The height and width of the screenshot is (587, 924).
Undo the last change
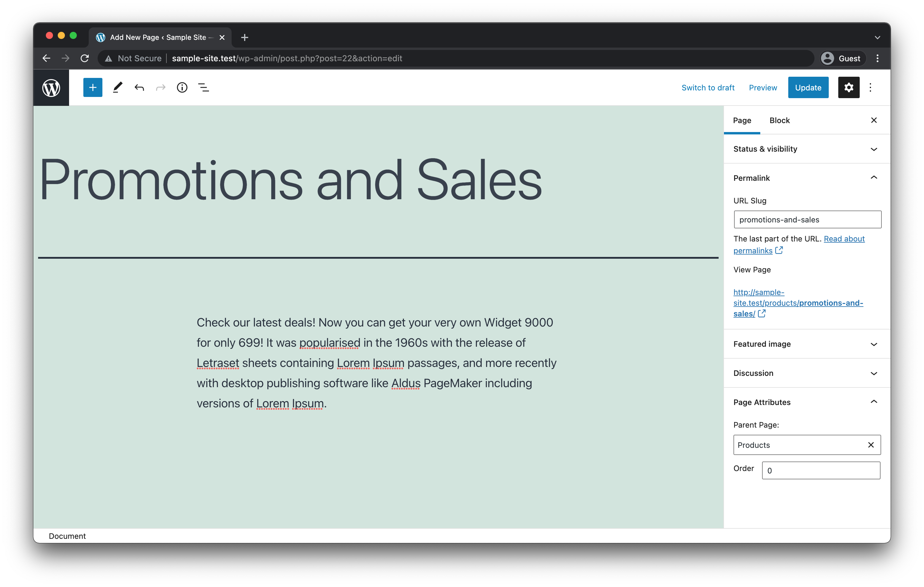139,87
